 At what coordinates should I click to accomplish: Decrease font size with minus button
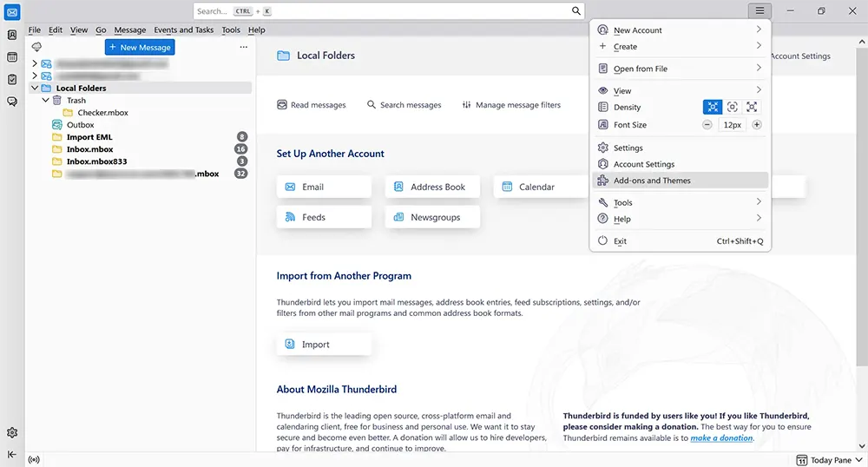pos(707,124)
